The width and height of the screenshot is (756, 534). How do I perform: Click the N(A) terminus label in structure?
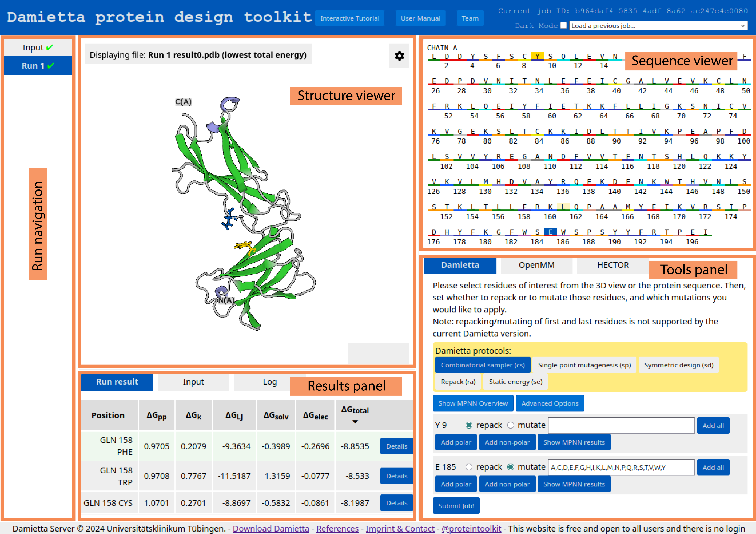pyautogui.click(x=226, y=300)
